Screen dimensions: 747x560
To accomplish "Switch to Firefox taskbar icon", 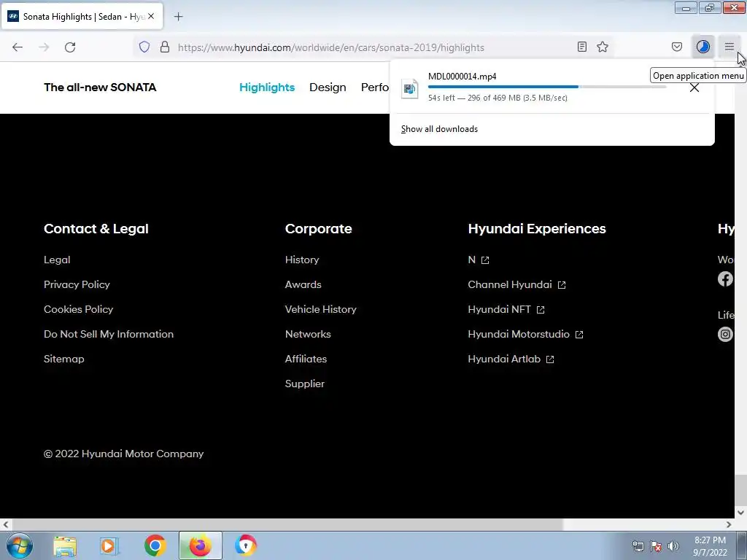I will [x=201, y=545].
